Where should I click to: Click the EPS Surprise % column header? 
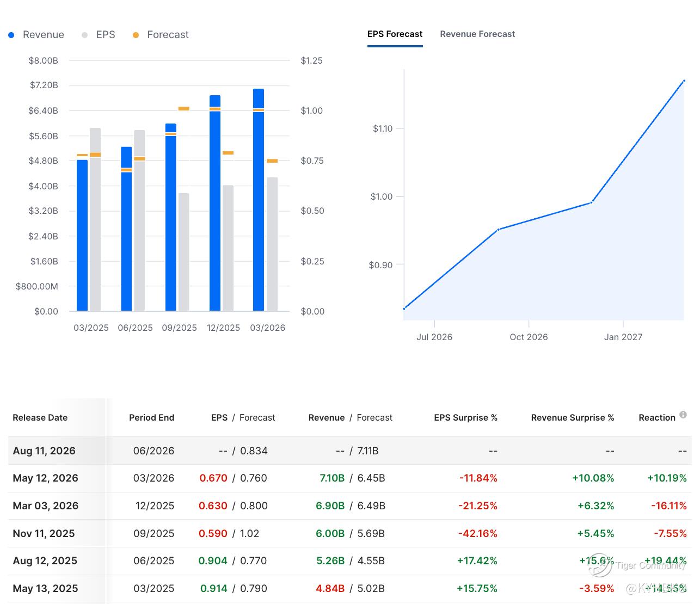point(465,417)
